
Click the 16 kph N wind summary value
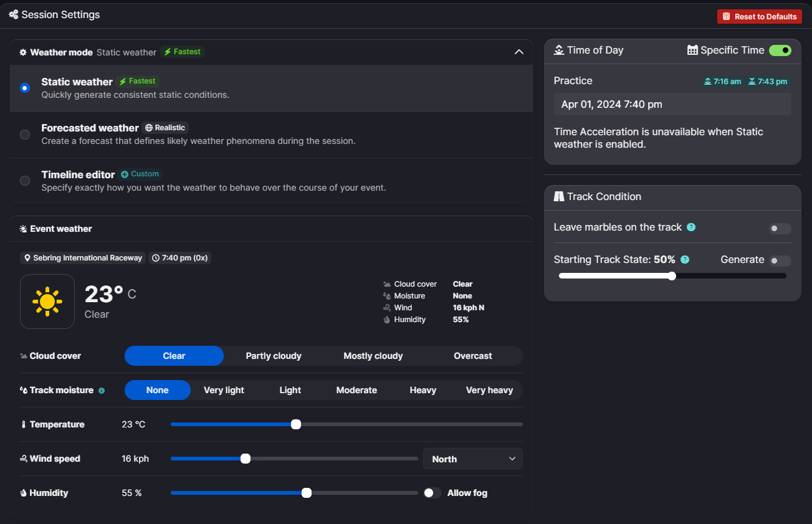[469, 308]
